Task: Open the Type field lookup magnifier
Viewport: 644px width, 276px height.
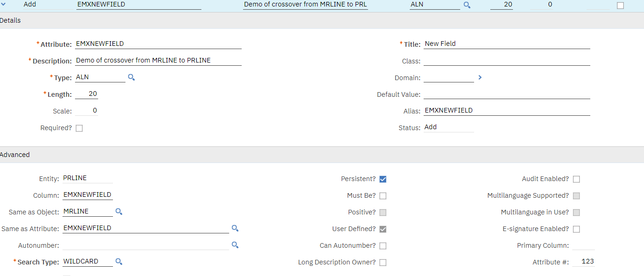Action: point(131,77)
